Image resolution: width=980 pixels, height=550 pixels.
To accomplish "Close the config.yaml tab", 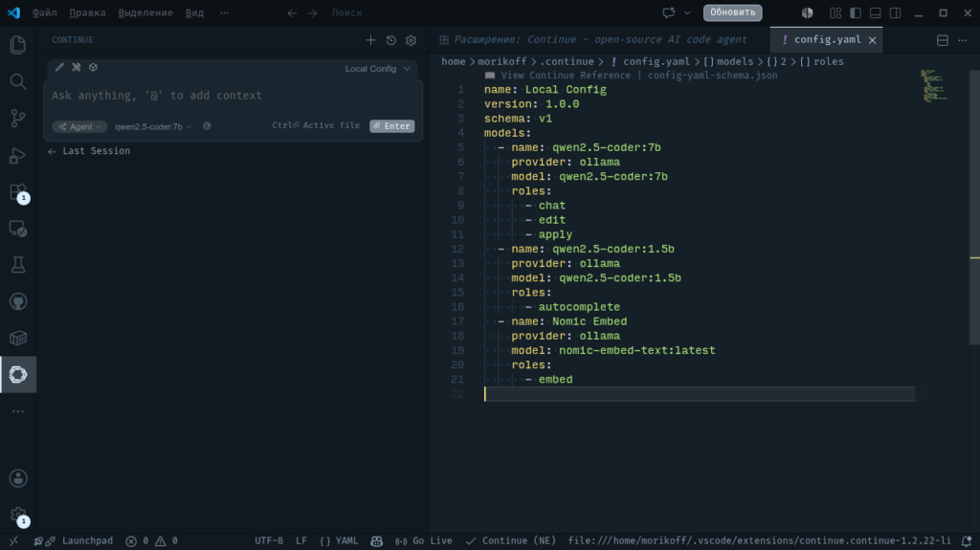I will 873,40.
